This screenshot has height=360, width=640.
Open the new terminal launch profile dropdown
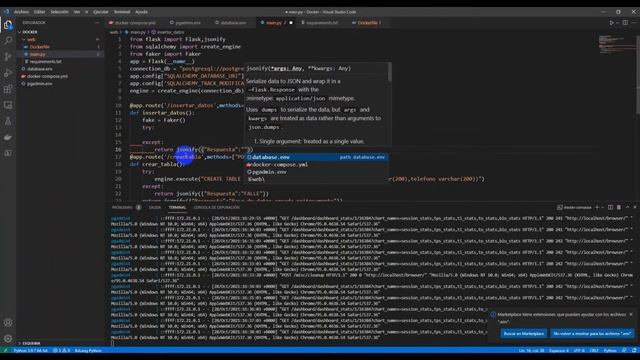pyautogui.click(x=602, y=207)
